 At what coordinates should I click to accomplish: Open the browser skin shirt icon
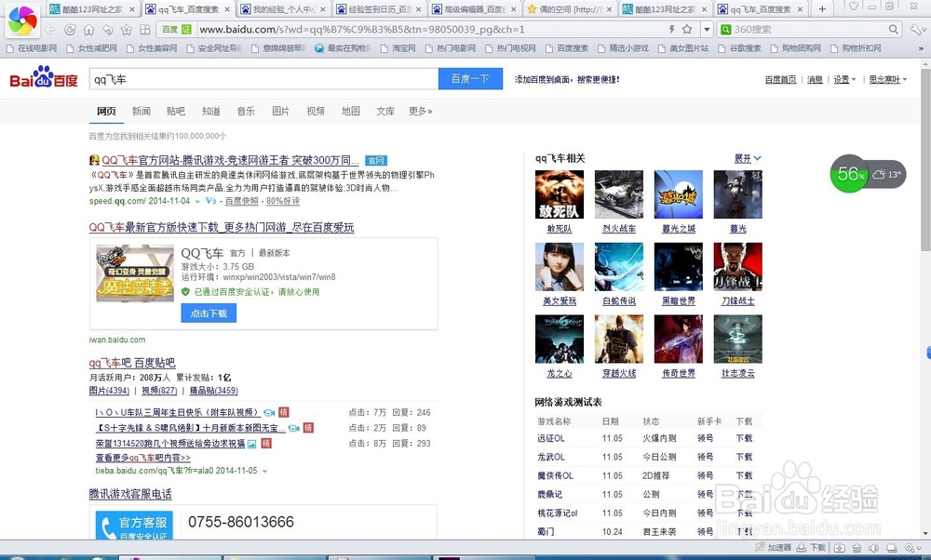pyautogui.click(x=853, y=7)
